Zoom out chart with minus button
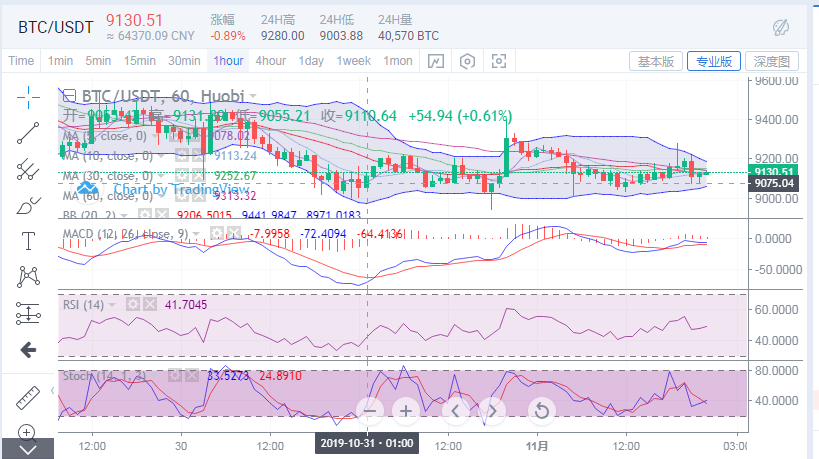This screenshot has width=819, height=459. click(370, 411)
